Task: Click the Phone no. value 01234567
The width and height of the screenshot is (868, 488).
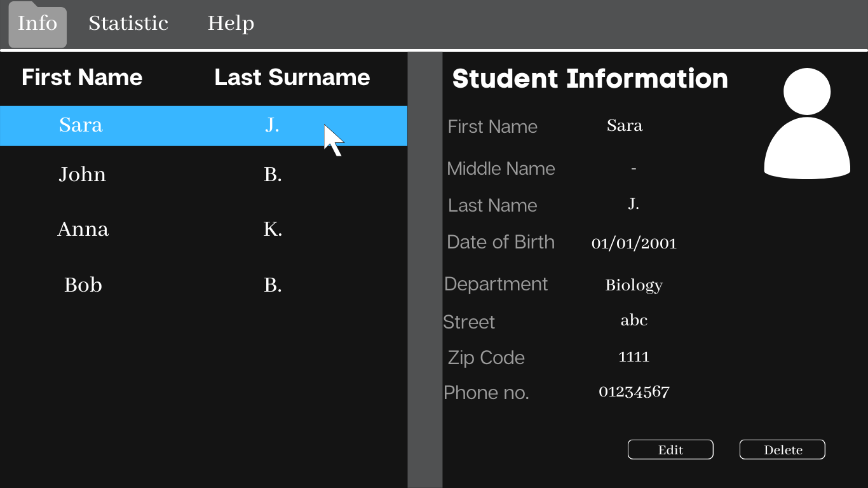Action: [634, 392]
